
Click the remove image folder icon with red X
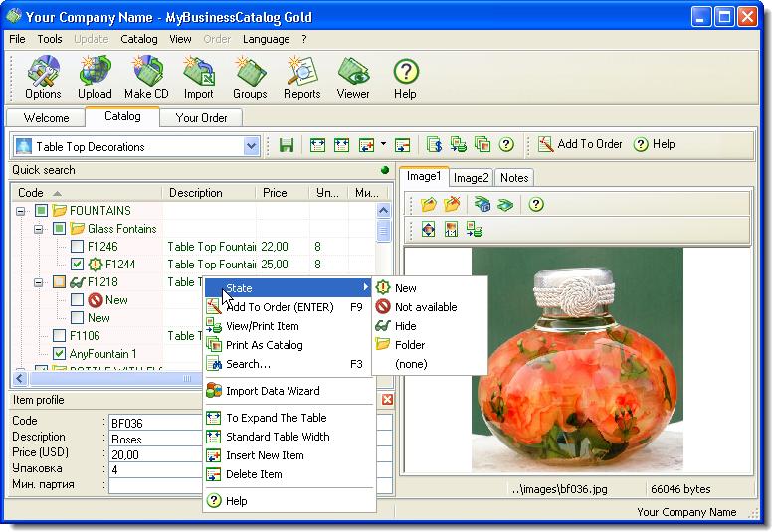click(451, 204)
